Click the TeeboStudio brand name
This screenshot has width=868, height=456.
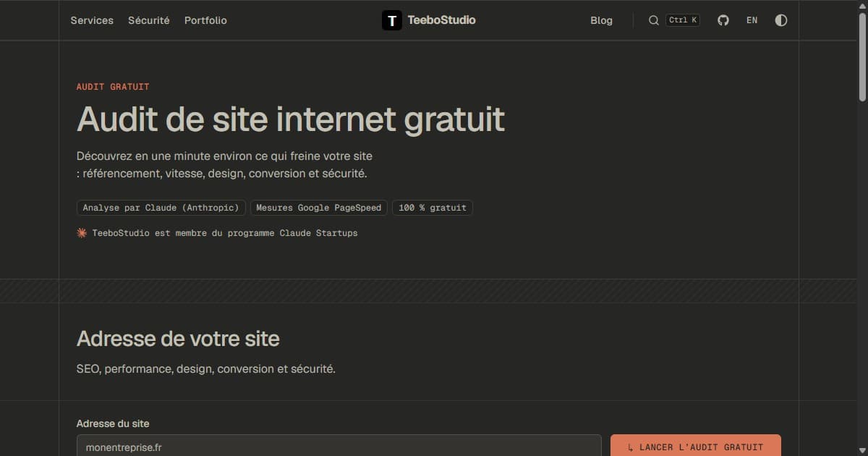442,20
